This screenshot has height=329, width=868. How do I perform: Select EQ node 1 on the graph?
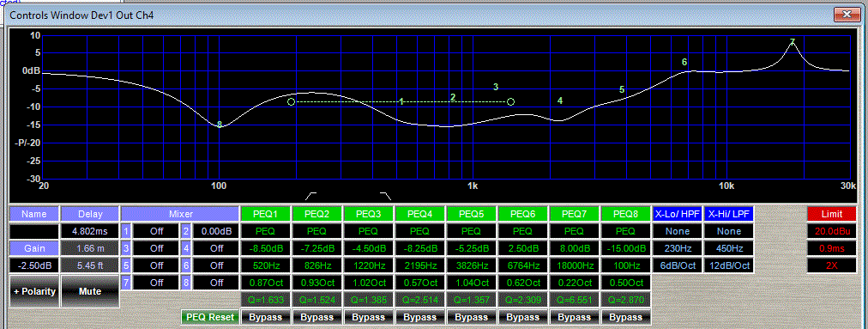pos(401,101)
